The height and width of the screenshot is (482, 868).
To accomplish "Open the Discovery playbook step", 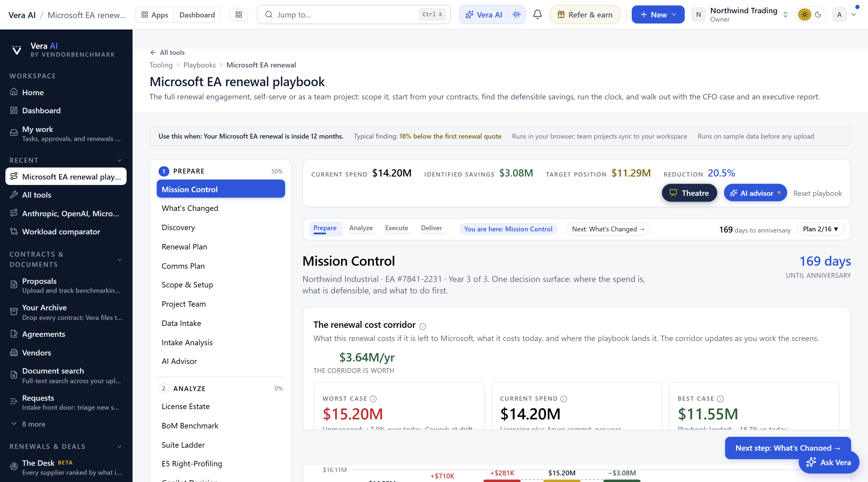I will click(x=221, y=227).
